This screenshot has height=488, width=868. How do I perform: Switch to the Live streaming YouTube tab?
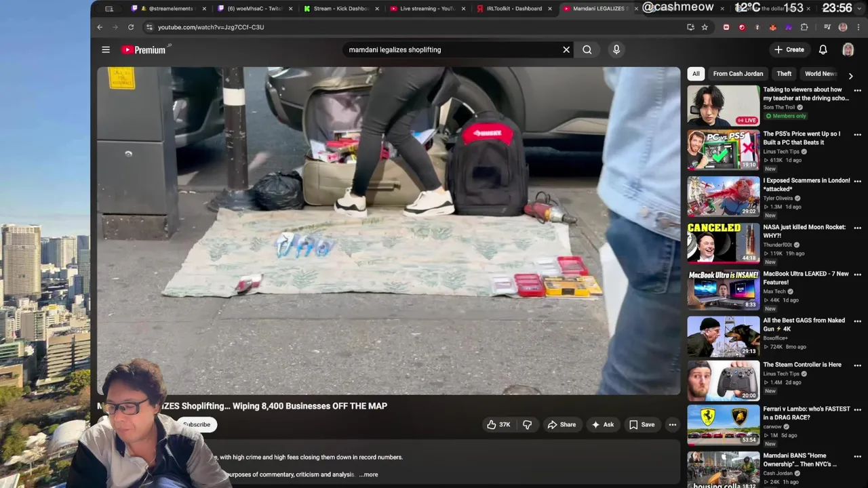coord(426,9)
